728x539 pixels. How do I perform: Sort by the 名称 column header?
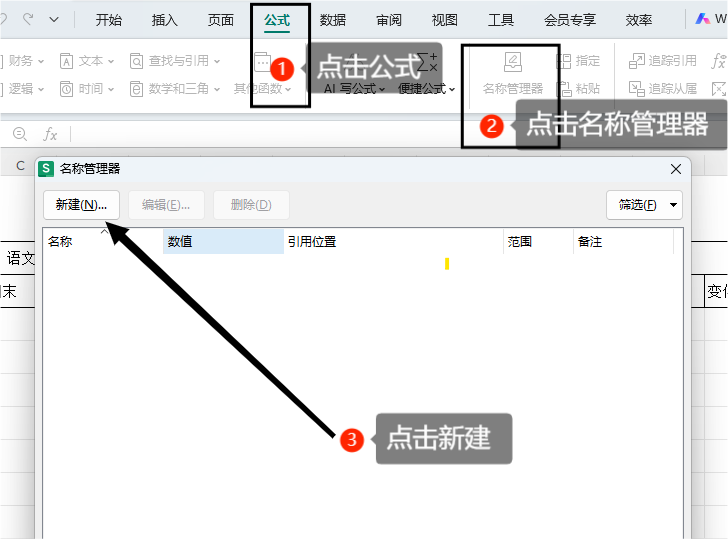pyautogui.click(x=103, y=241)
